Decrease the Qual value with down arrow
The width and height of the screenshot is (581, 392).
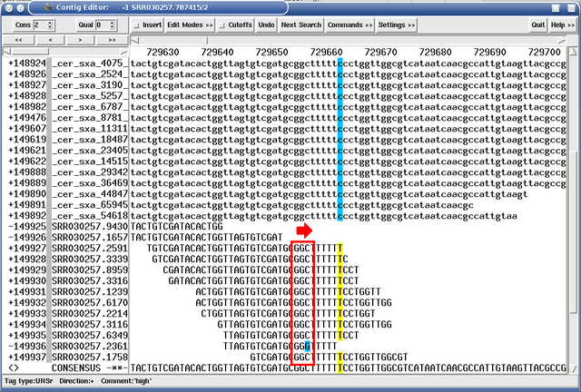[113, 28]
